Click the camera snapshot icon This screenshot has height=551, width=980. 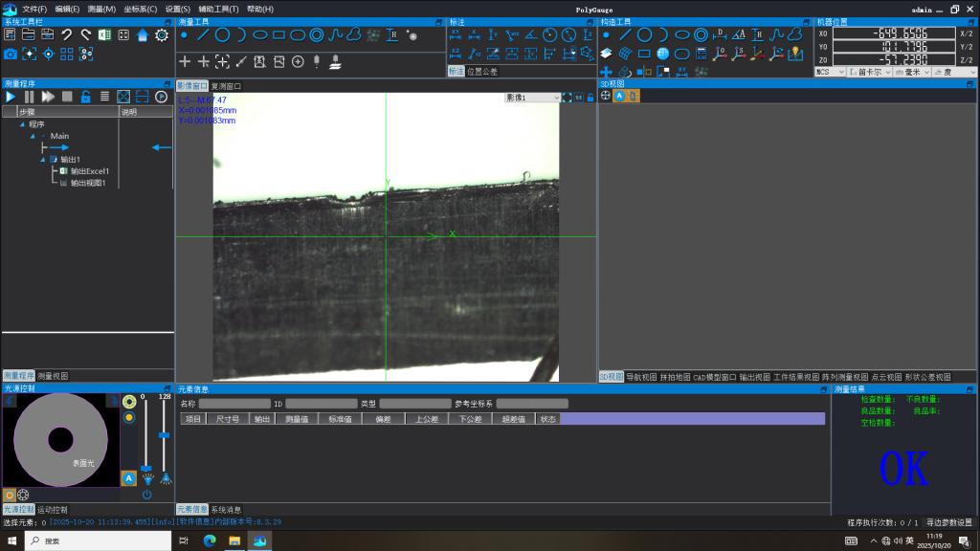[x=11, y=54]
